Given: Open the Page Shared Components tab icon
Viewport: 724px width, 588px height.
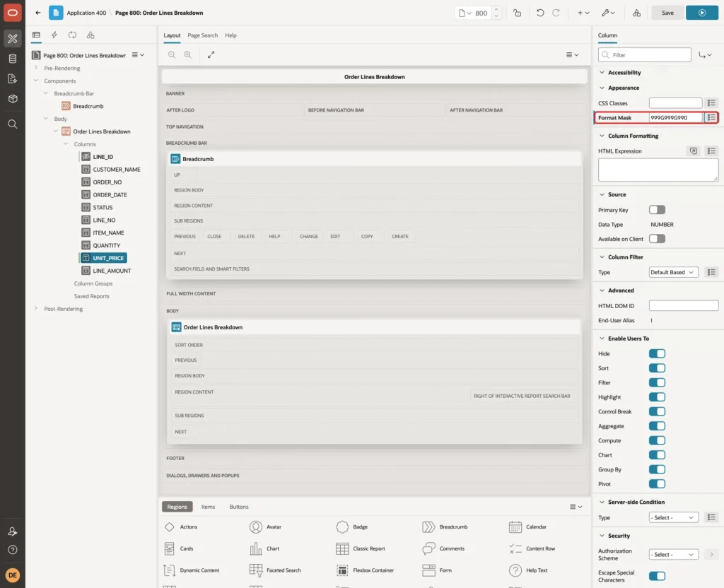Looking at the screenshot, I should [x=90, y=35].
